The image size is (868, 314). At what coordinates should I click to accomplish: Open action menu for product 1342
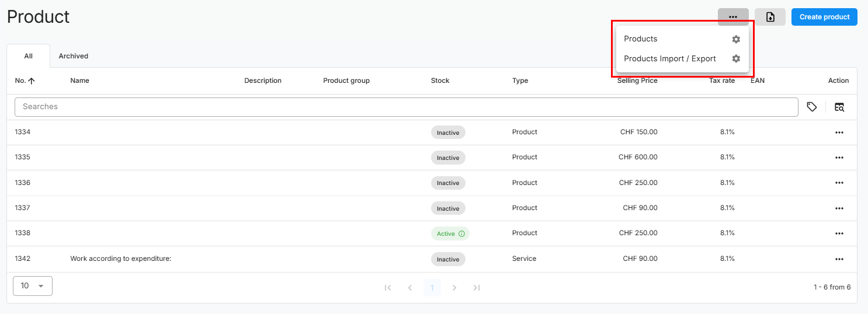tap(839, 259)
